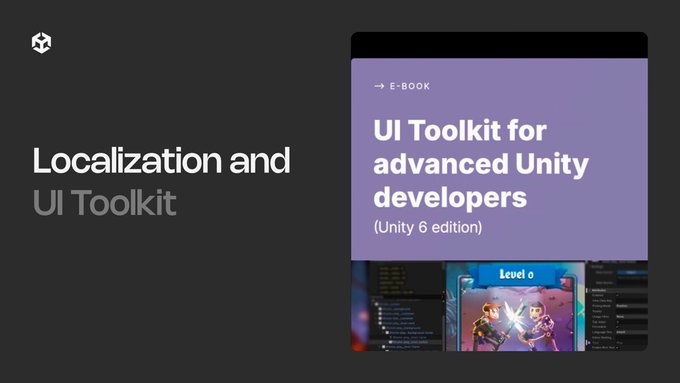This screenshot has height=383, width=680.
Task: Click the "(Unity 6 edition)" subtitle
Action: click(x=428, y=227)
